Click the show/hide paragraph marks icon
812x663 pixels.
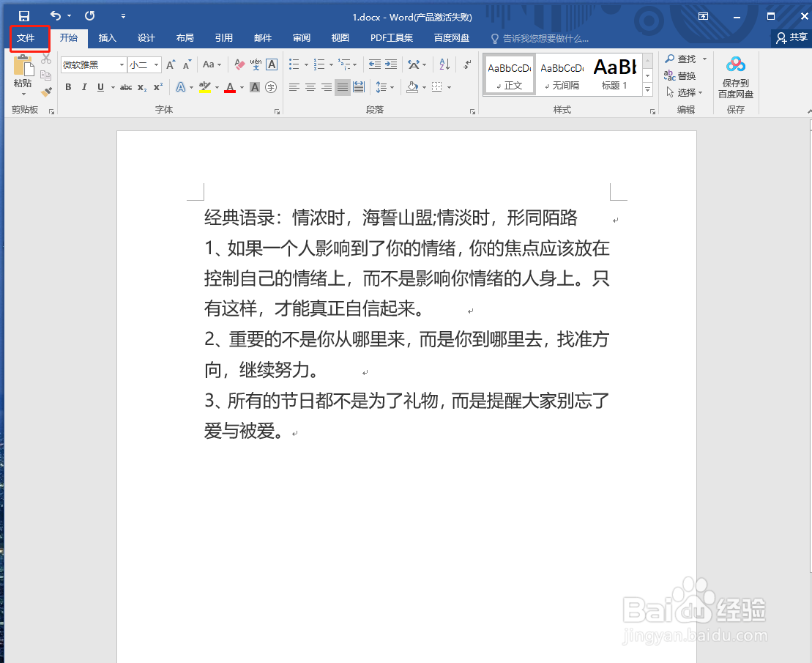pos(467,64)
